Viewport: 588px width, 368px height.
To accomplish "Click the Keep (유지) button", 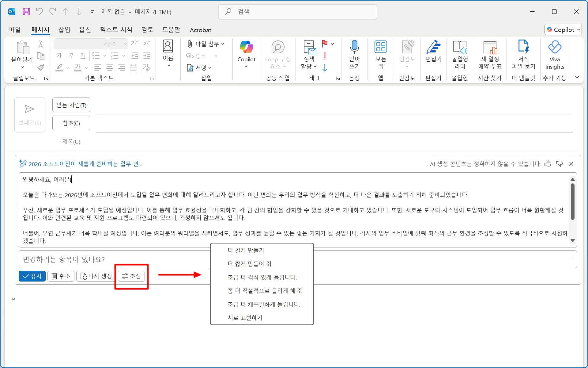I will (x=32, y=276).
